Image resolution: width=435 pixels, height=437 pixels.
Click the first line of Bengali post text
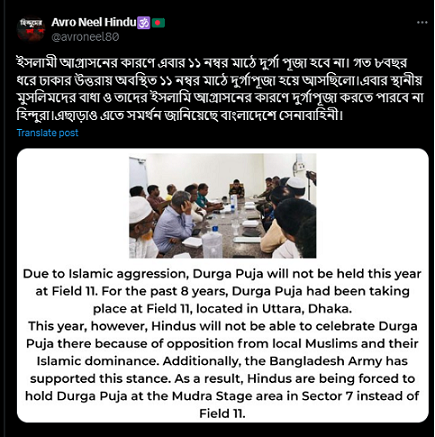click(212, 63)
